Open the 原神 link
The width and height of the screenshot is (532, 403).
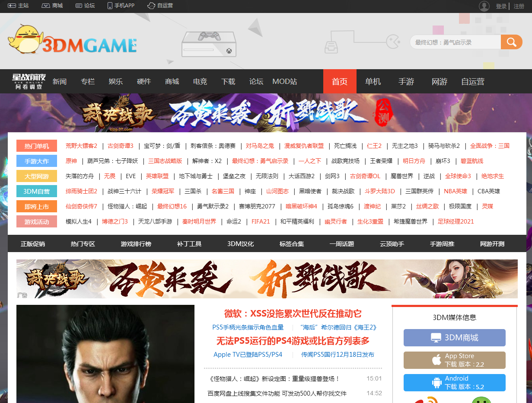click(x=71, y=161)
